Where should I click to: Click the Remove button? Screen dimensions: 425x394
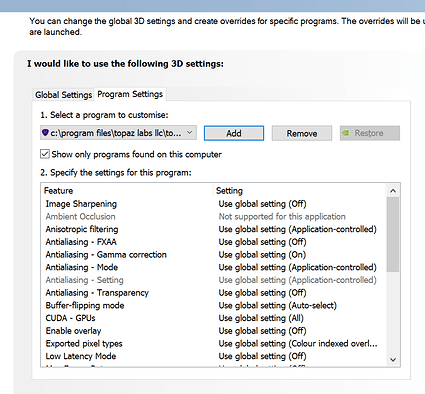(x=302, y=133)
